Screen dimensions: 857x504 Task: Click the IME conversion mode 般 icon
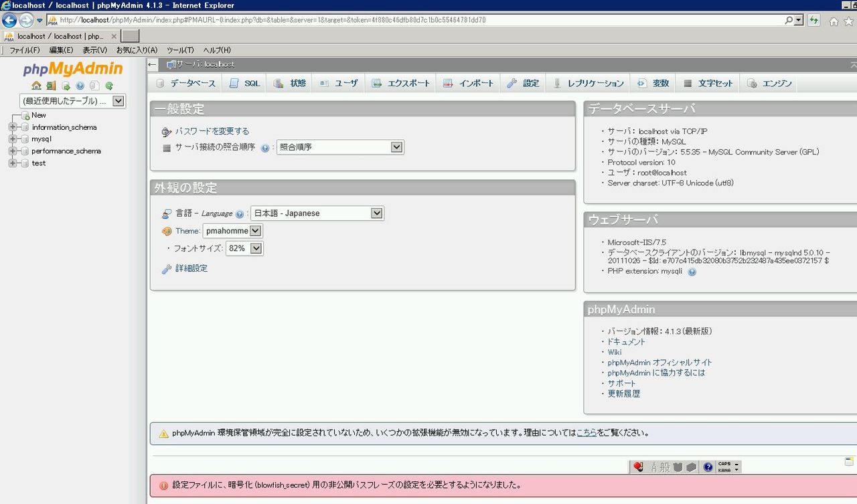tap(665, 467)
